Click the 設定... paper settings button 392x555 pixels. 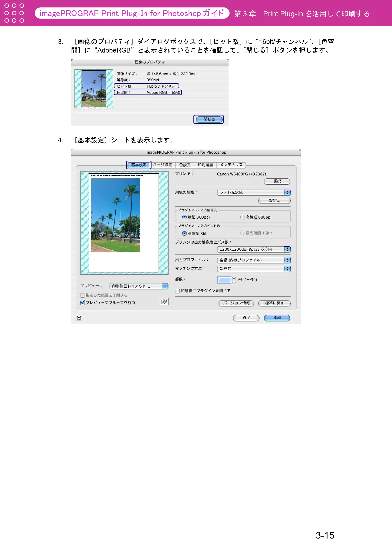[274, 201]
